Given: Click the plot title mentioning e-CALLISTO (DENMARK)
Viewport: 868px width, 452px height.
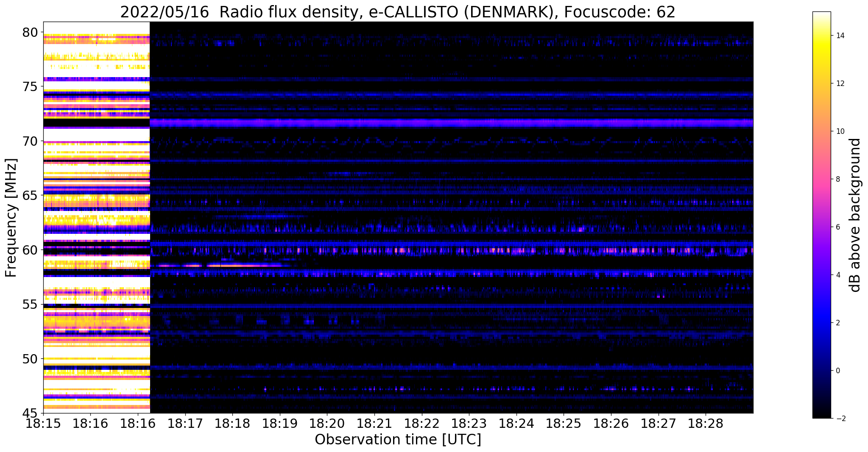Looking at the screenshot, I should point(398,12).
